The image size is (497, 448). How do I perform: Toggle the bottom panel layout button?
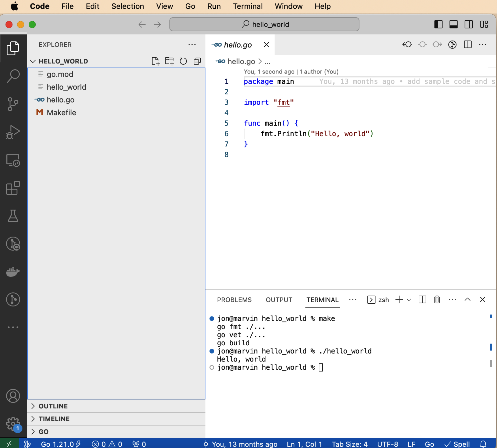pyautogui.click(x=454, y=24)
